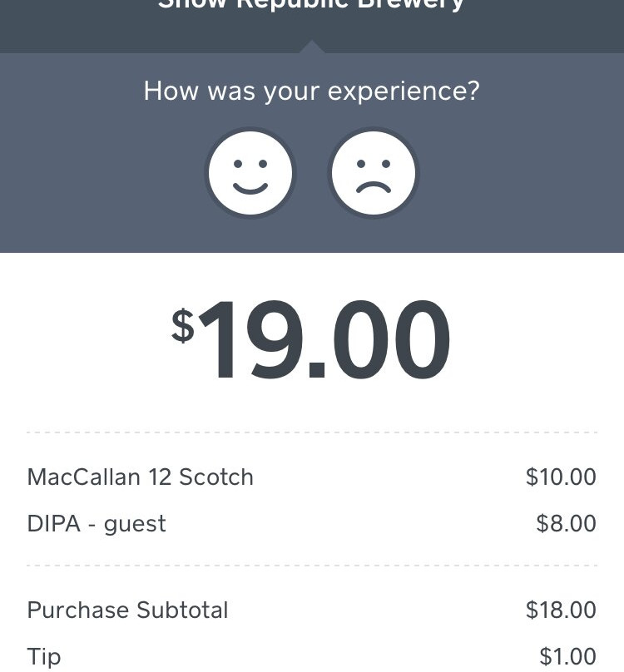Image resolution: width=624 pixels, height=672 pixels.
Task: Click the "How was your experience?" prompt
Action: [x=311, y=91]
